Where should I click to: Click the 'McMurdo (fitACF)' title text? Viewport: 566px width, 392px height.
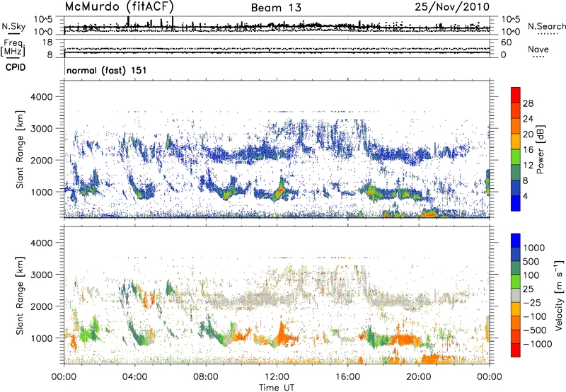point(120,6)
